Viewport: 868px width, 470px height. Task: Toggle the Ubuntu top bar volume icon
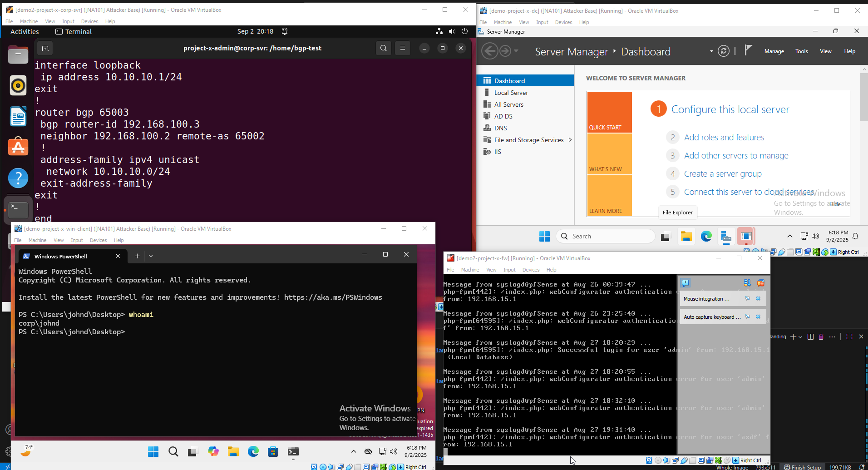pos(452,31)
